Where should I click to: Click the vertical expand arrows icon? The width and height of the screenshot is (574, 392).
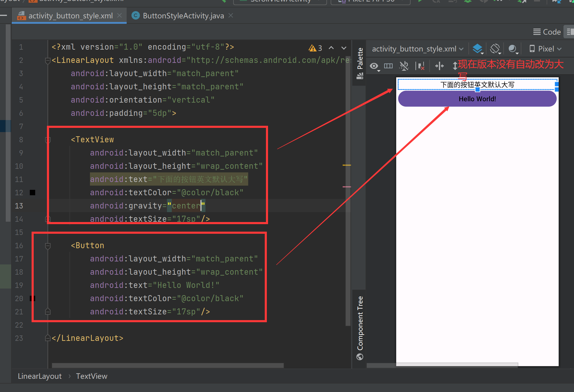455,66
